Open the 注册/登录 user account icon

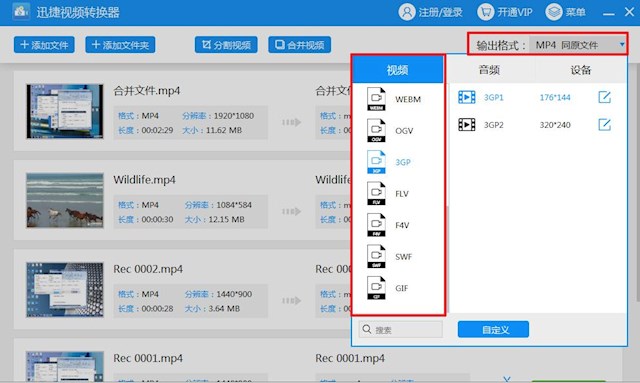tap(407, 12)
